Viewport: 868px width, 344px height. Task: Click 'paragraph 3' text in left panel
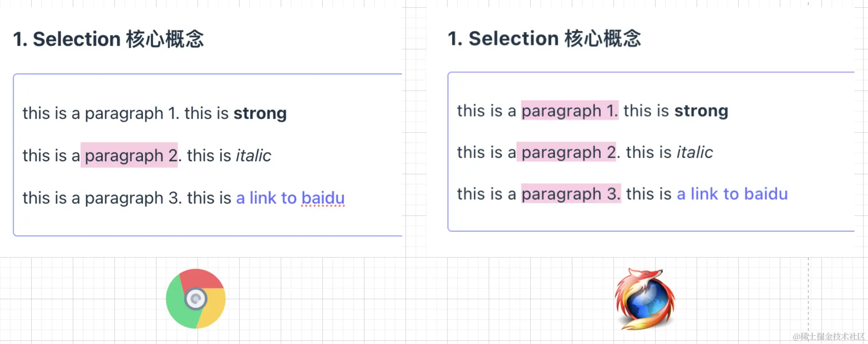tap(133, 198)
